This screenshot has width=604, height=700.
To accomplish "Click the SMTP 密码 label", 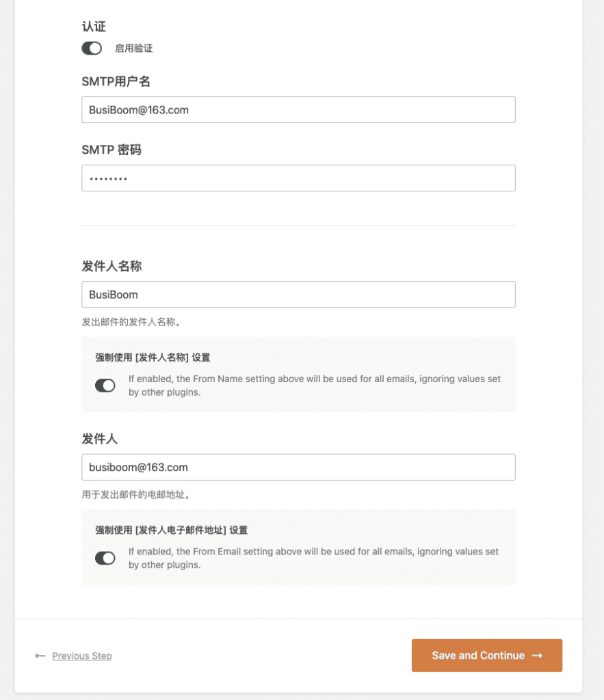I will point(111,150).
